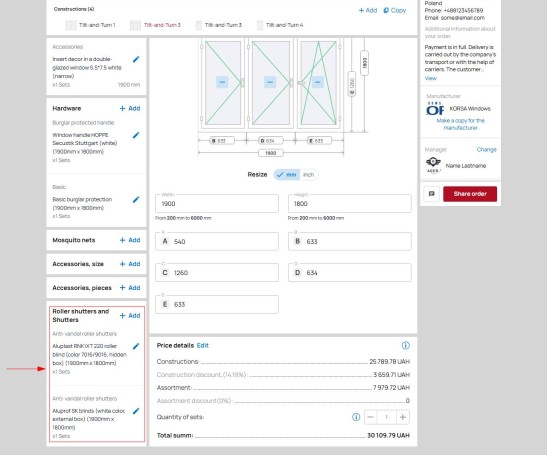Edit the Aluplast RNK roller blind item
547x455 pixels.
click(x=136, y=346)
